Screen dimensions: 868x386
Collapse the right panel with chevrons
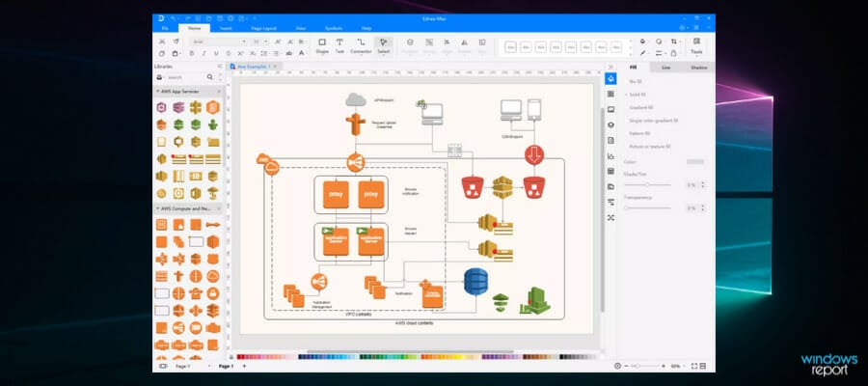(610, 67)
